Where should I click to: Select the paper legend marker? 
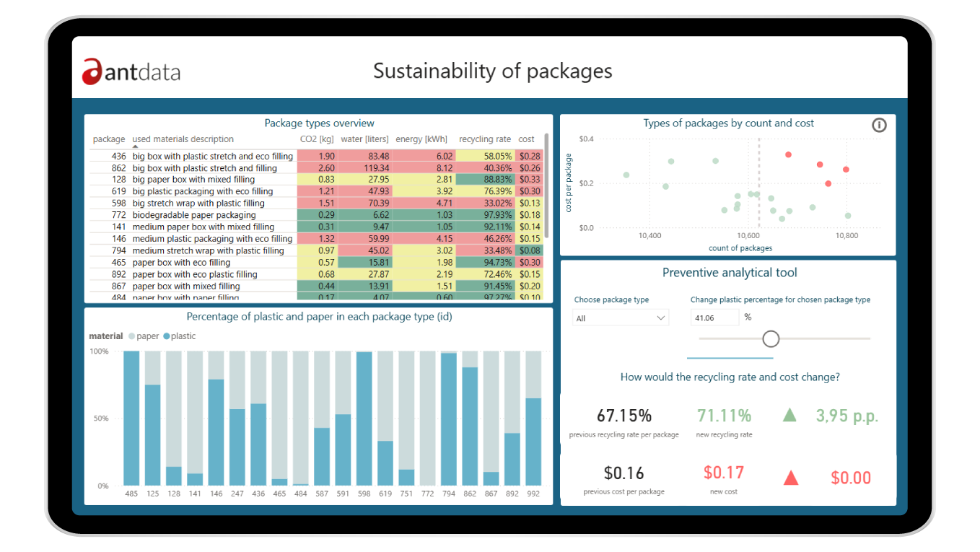pyautogui.click(x=131, y=336)
